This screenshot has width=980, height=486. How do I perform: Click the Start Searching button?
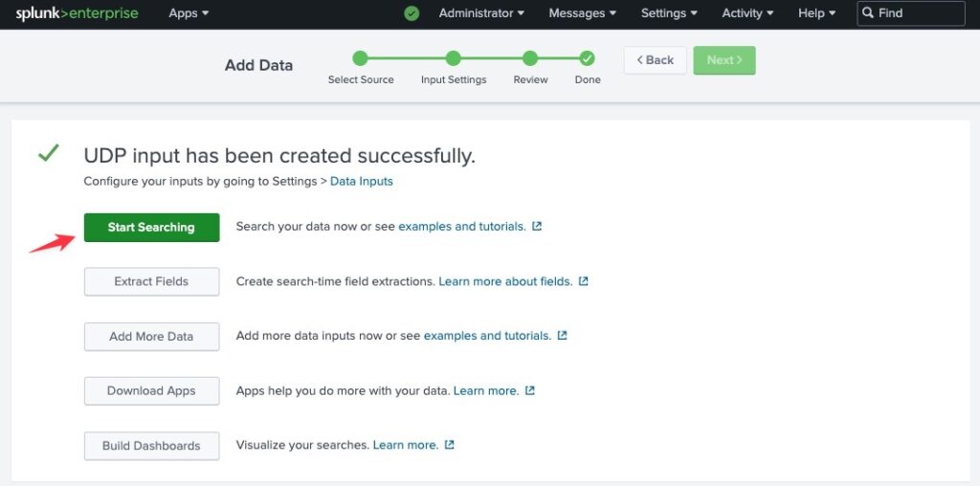(x=152, y=228)
